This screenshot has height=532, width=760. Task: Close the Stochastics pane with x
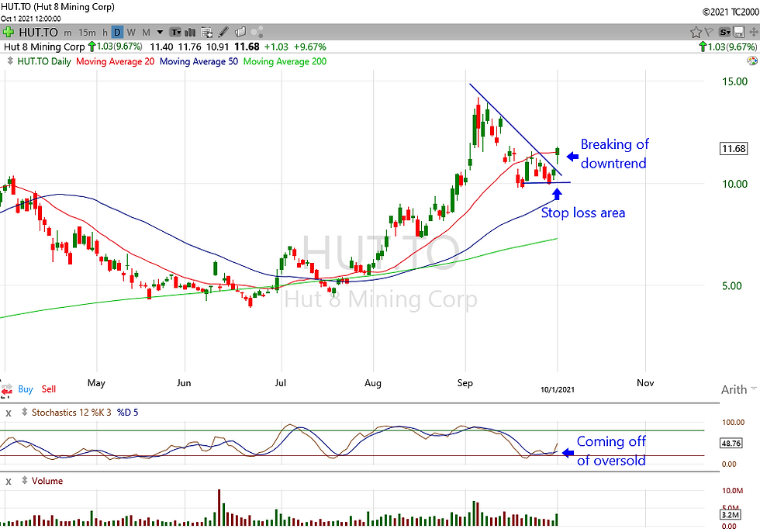[9, 413]
